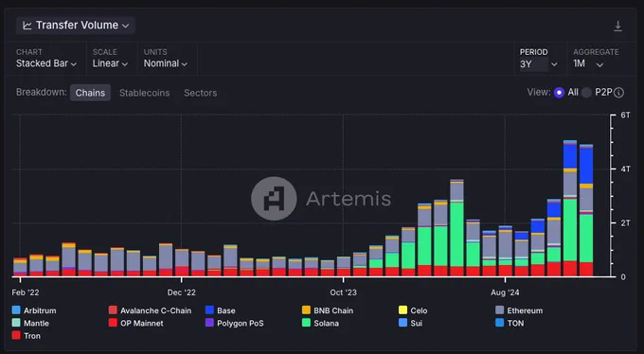Viewport: 644px width, 354px height.
Task: Select the P2P view radio button
Action: tap(586, 93)
